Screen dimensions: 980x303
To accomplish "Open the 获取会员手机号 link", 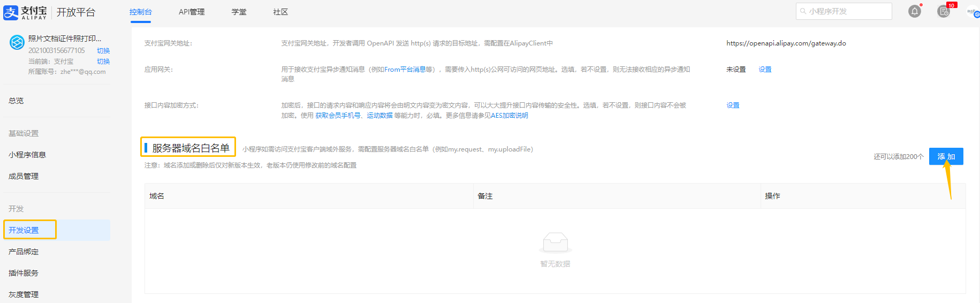I will pyautogui.click(x=338, y=116).
